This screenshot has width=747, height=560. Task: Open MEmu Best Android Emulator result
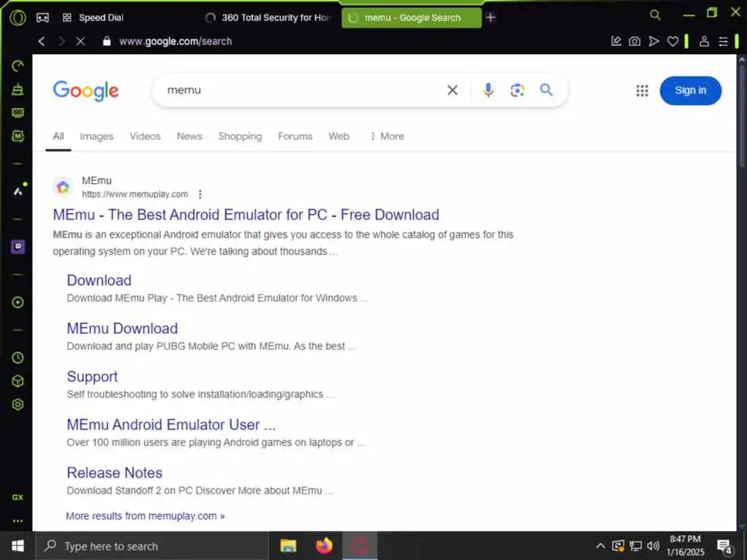[246, 215]
